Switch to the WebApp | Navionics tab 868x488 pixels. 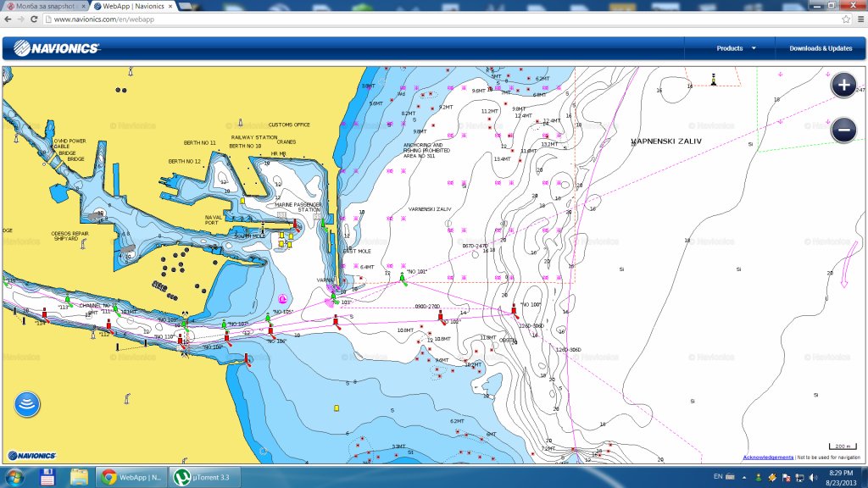131,6
